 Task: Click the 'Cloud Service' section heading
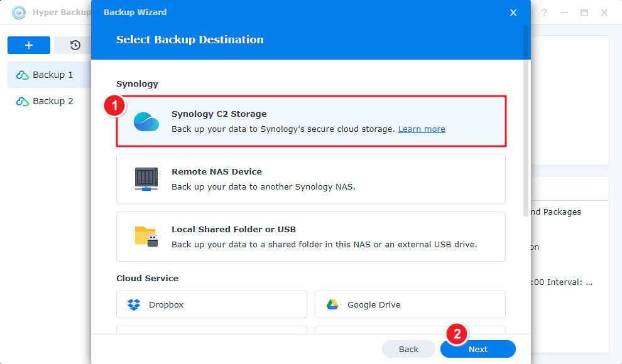[147, 279]
